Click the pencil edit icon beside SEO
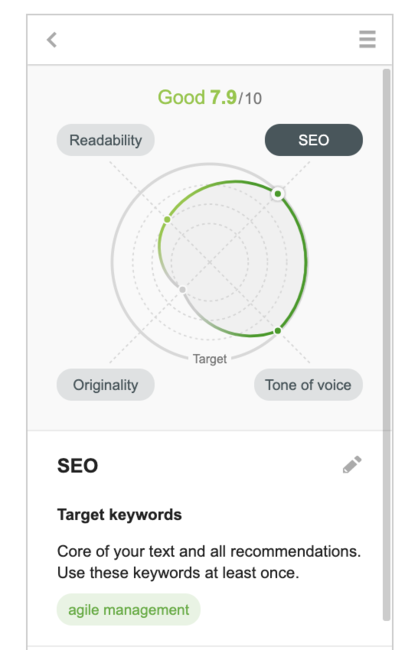This screenshot has width=418, height=650. click(x=352, y=465)
